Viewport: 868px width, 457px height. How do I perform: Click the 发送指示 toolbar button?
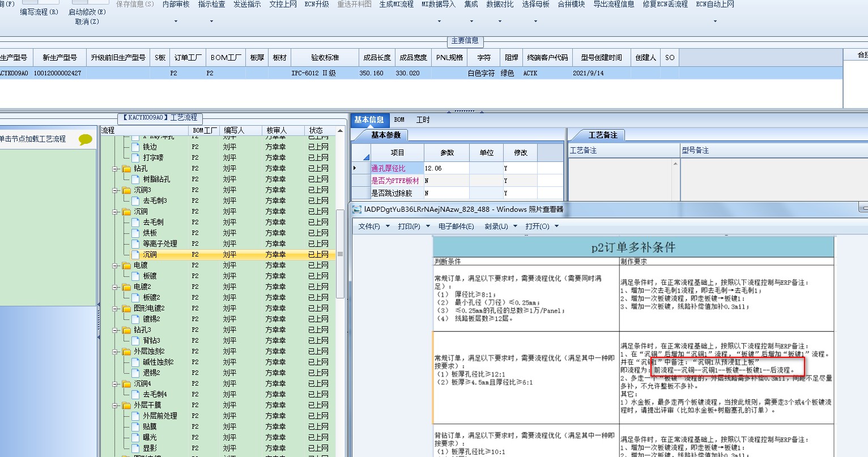[247, 5]
